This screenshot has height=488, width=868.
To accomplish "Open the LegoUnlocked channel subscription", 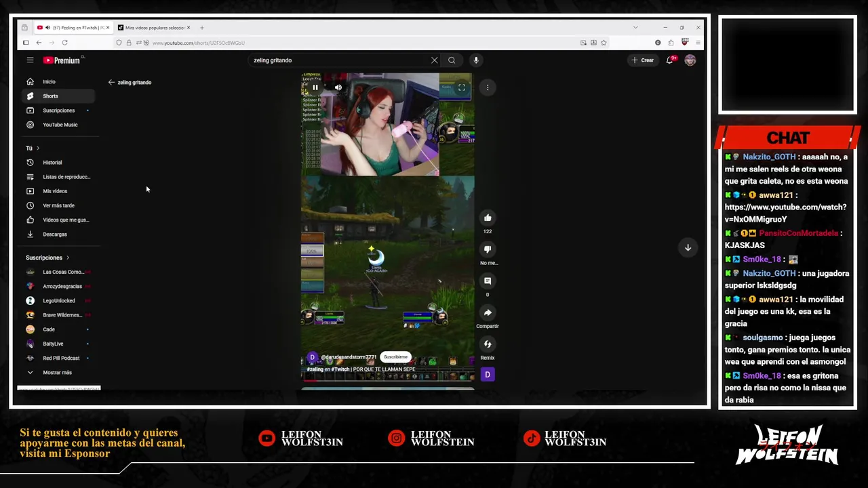I will 60,301.
